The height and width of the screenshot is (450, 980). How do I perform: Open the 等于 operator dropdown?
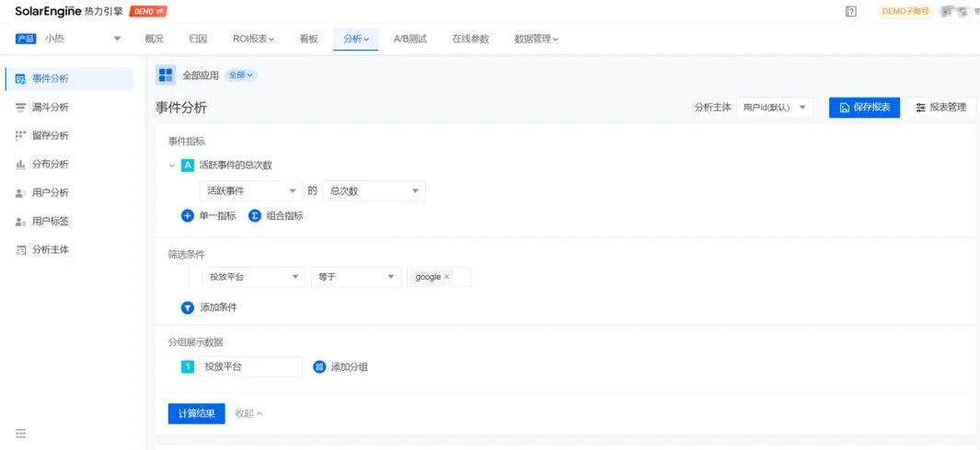coord(356,277)
